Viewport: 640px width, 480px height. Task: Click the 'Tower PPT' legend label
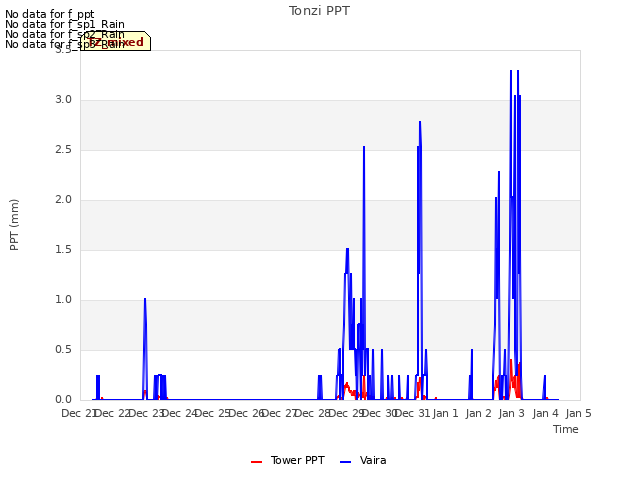(298, 460)
